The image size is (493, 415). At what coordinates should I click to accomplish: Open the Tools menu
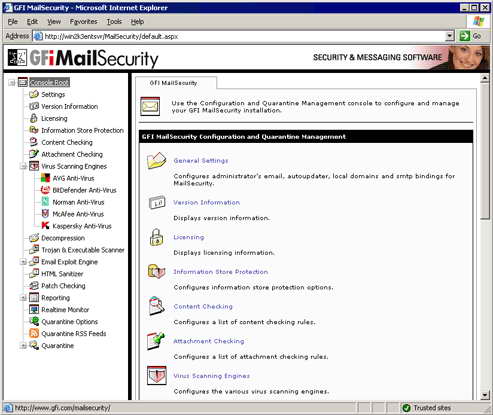pos(114,22)
